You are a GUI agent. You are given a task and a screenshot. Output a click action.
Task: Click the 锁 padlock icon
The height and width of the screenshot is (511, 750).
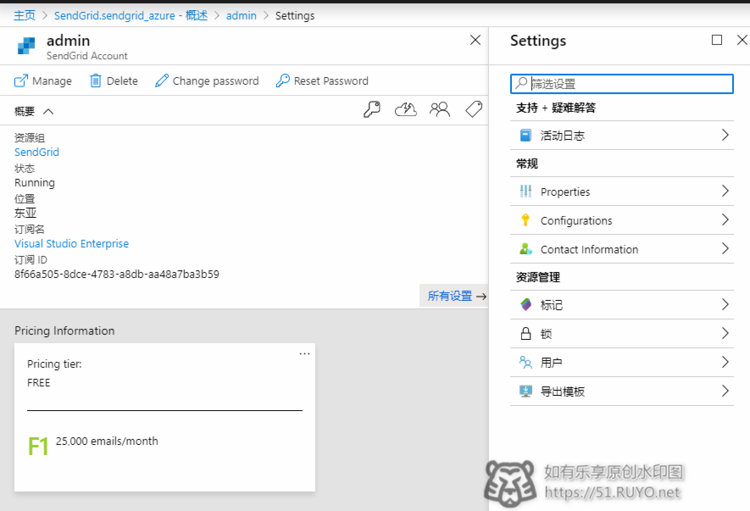(x=525, y=333)
